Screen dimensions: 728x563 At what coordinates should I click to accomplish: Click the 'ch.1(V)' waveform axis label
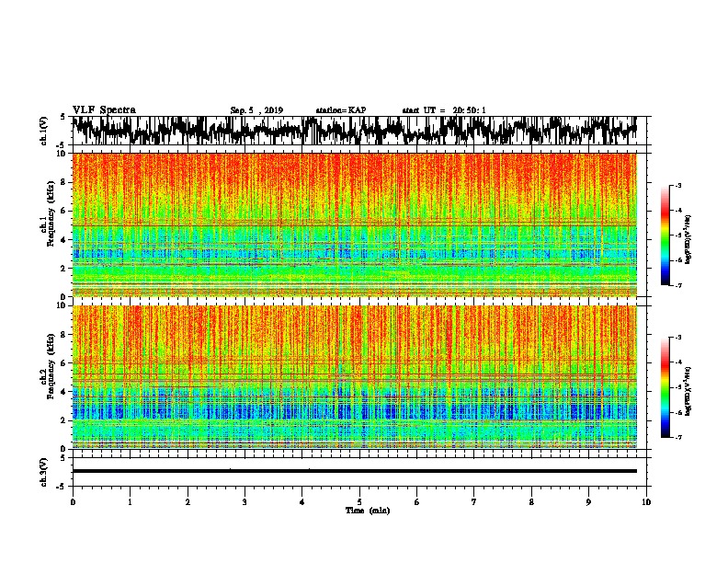(x=44, y=131)
